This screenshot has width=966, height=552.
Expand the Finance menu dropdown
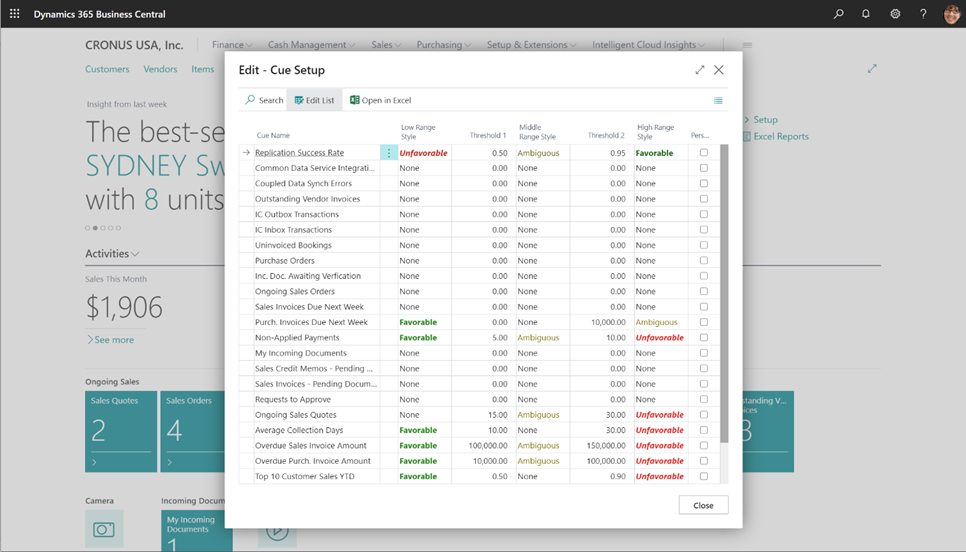click(x=232, y=45)
